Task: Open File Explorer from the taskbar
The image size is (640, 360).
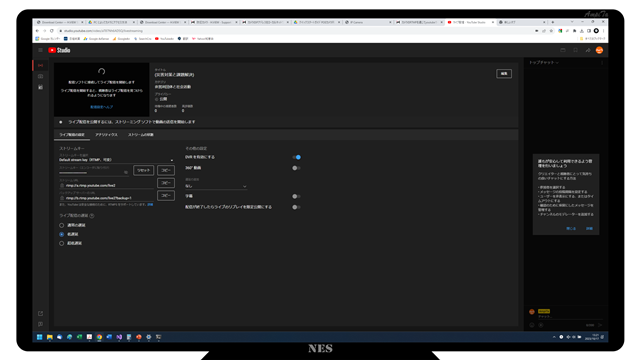Action: (49, 337)
